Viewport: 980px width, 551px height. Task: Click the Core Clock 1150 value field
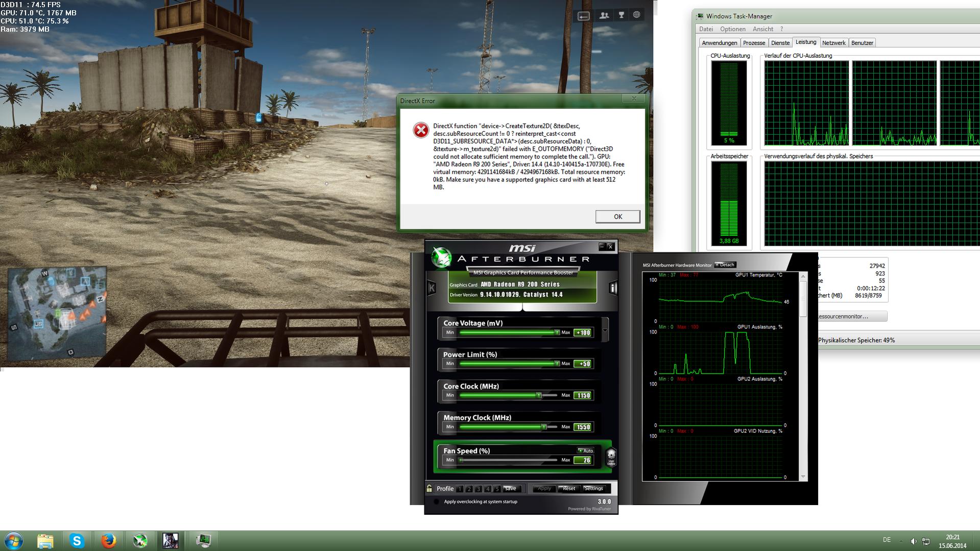583,395
